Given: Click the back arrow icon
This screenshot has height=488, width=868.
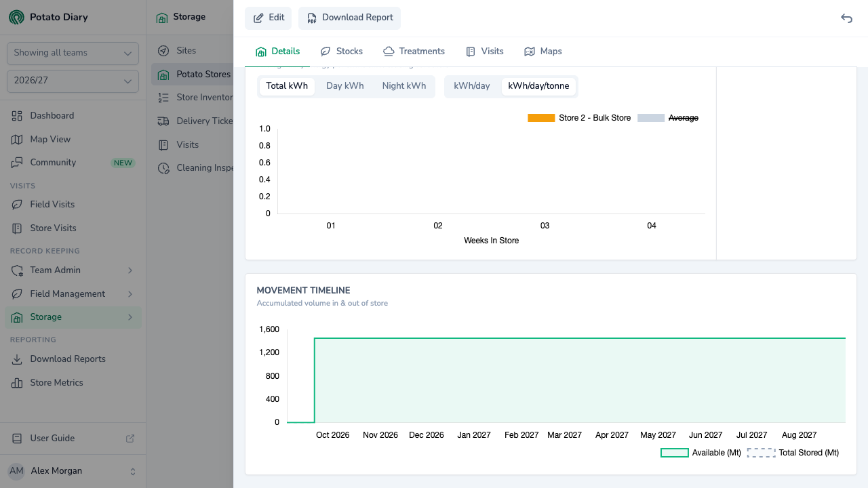Looking at the screenshot, I should coord(846,18).
